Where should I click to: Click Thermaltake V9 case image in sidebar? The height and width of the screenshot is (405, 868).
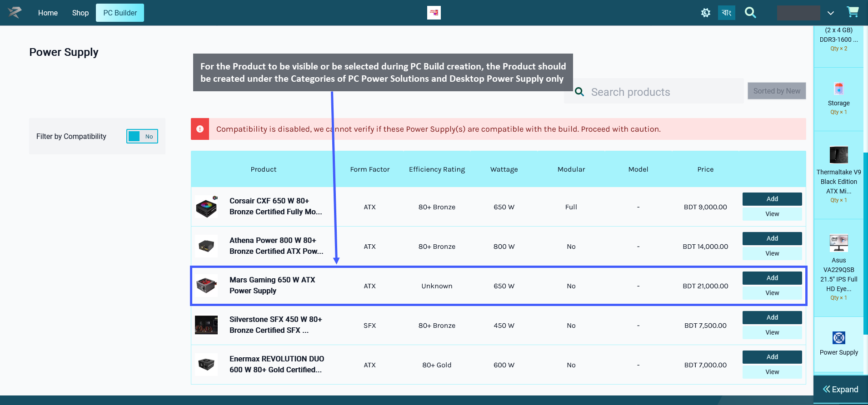(x=839, y=155)
